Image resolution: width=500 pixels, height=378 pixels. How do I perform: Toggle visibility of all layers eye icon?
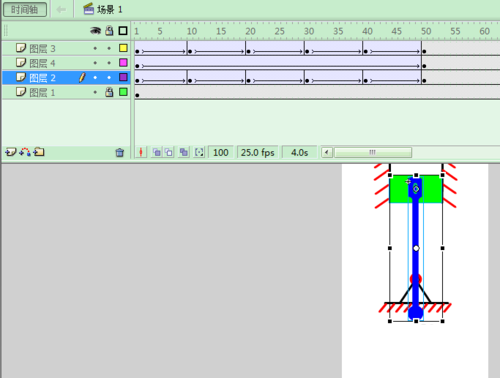95,31
